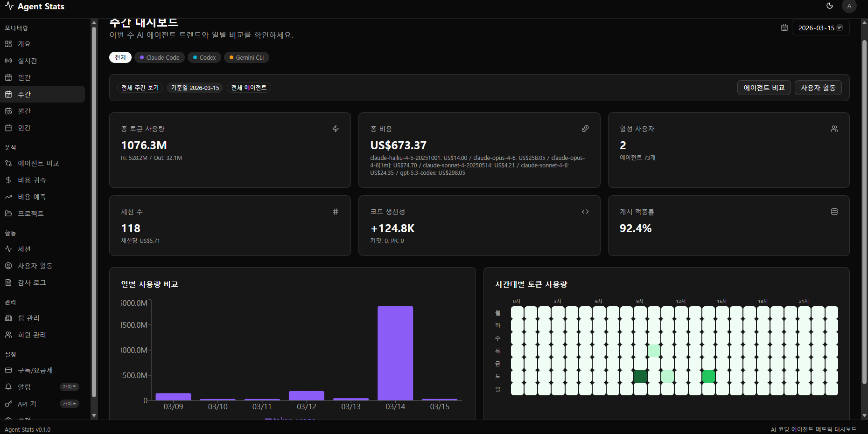
Task: Click the 프로젝트 folder icon
Action: pyautogui.click(x=8, y=214)
